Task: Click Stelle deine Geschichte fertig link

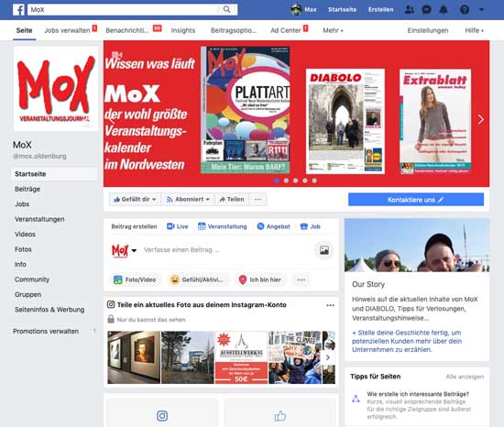Action: (x=407, y=341)
